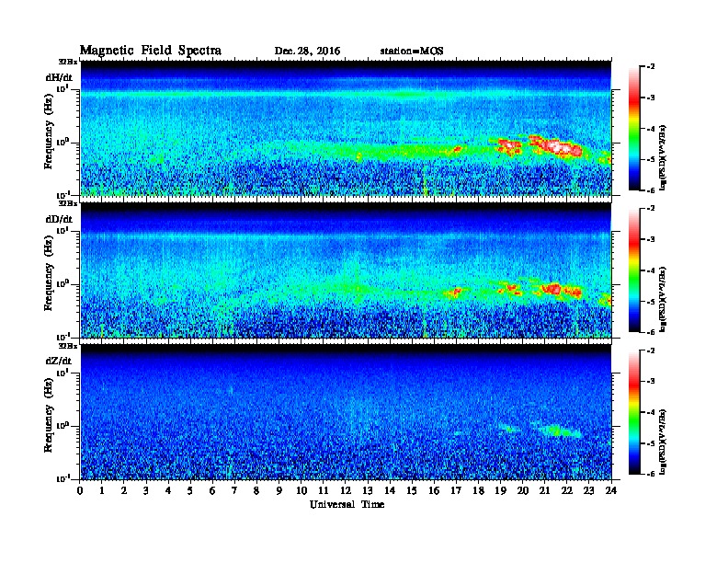Click the date "Dec. 28, 2016"
This screenshot has height=563, width=728.
tap(307, 52)
